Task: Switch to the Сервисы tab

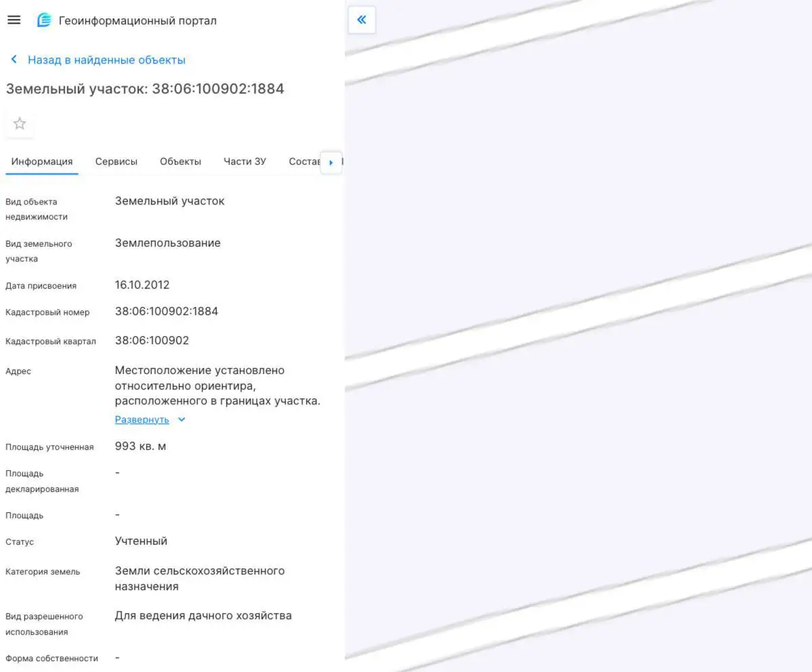Action: click(116, 161)
